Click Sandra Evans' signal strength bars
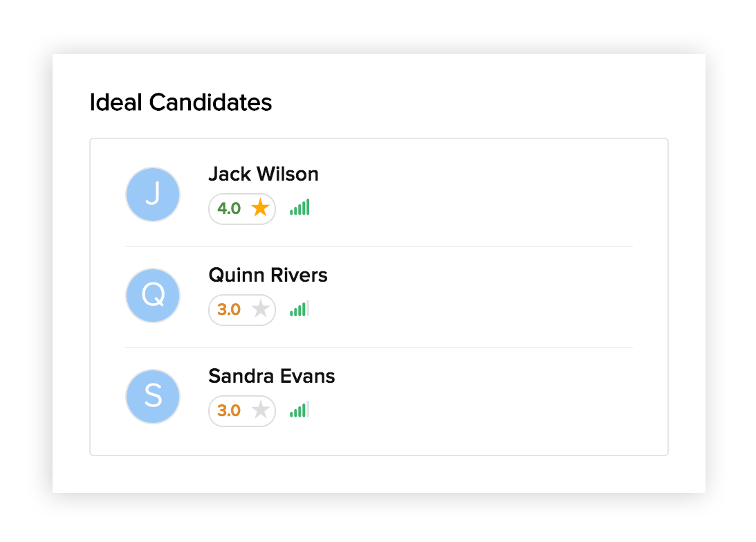Screen dimensions: 756x542 [x=299, y=410]
